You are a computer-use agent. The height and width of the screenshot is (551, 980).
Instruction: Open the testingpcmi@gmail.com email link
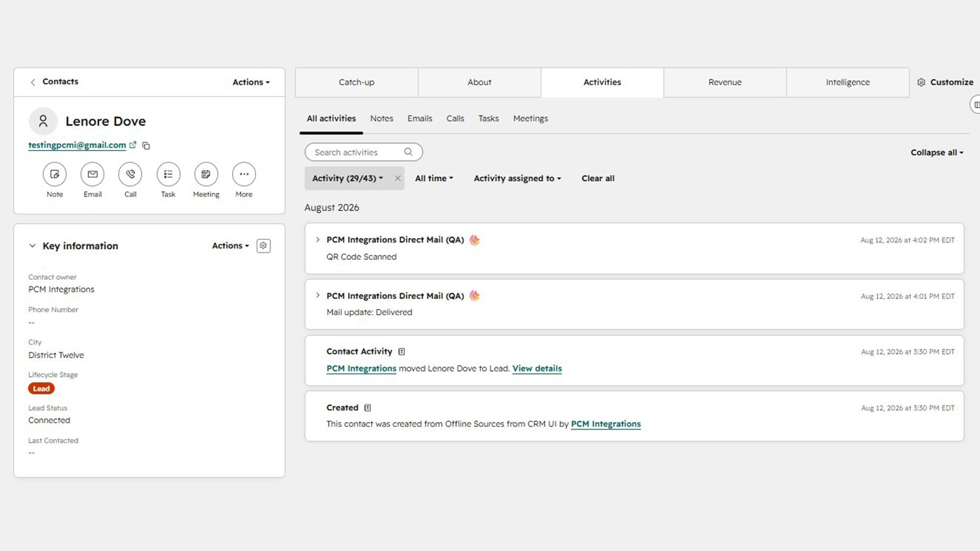point(77,145)
